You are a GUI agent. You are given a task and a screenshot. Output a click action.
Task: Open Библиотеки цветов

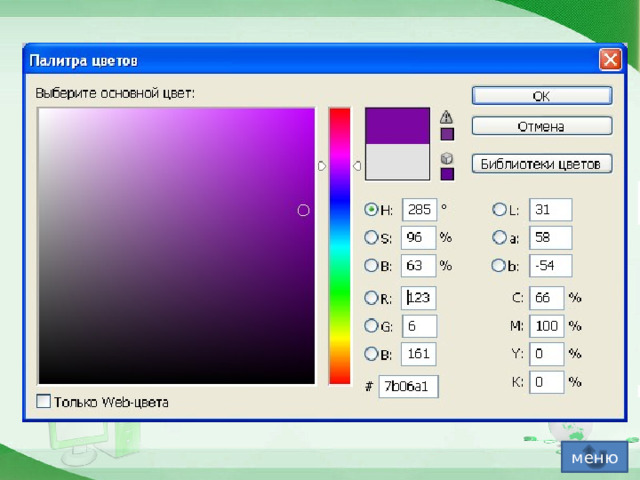[542, 164]
